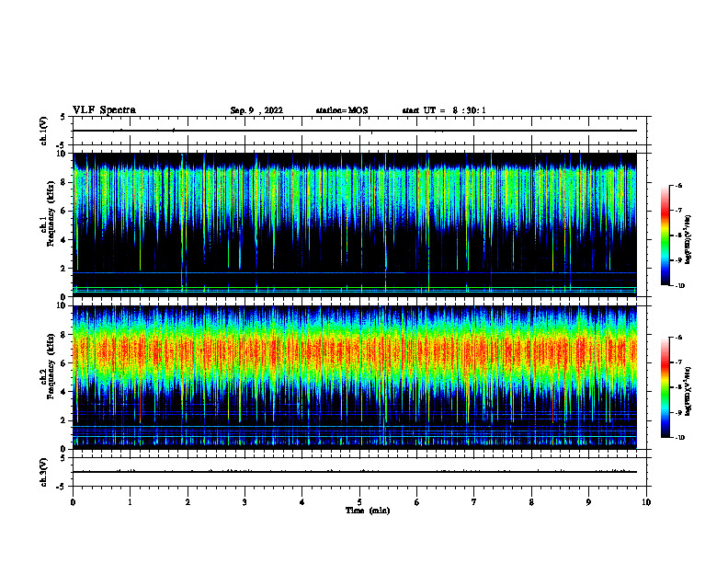Click the ch.2 colorbar "log(PSD)" label

click(x=688, y=391)
